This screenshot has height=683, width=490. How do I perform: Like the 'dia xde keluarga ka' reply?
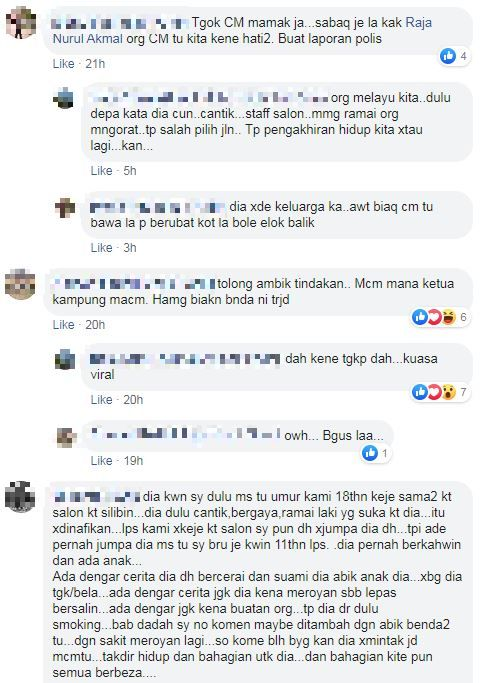101,248
